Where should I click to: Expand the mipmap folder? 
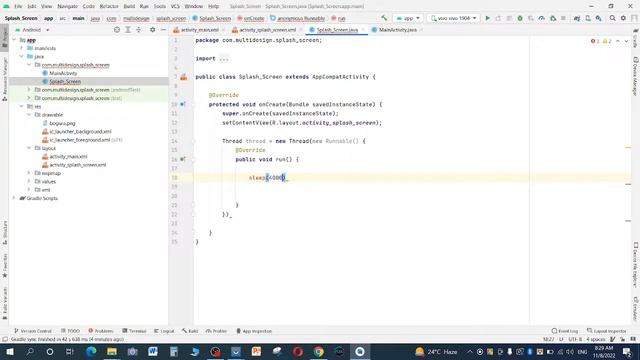29,173
